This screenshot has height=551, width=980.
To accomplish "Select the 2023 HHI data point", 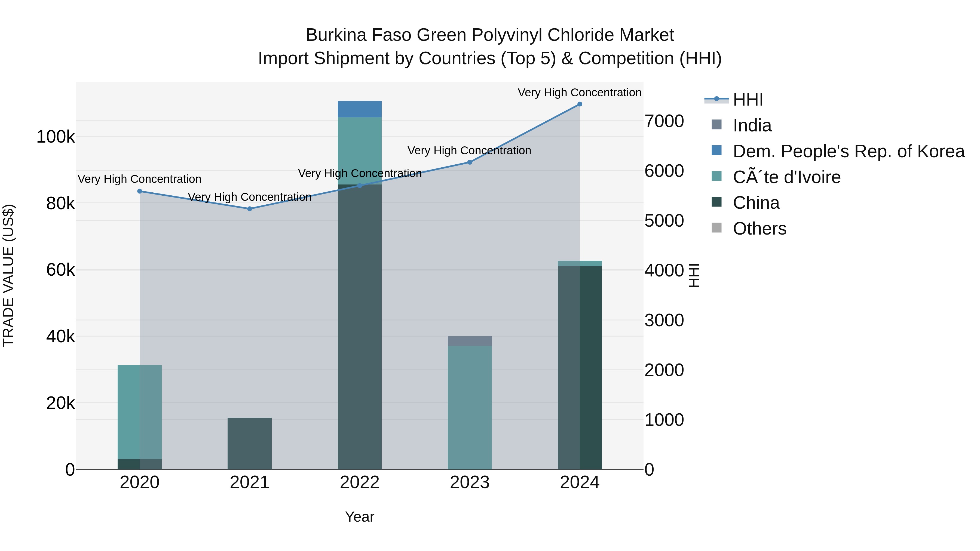I will (470, 162).
